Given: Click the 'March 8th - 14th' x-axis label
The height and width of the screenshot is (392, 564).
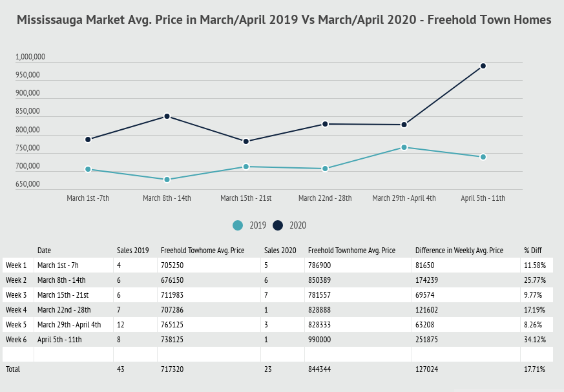Looking at the screenshot, I should pos(167,198).
